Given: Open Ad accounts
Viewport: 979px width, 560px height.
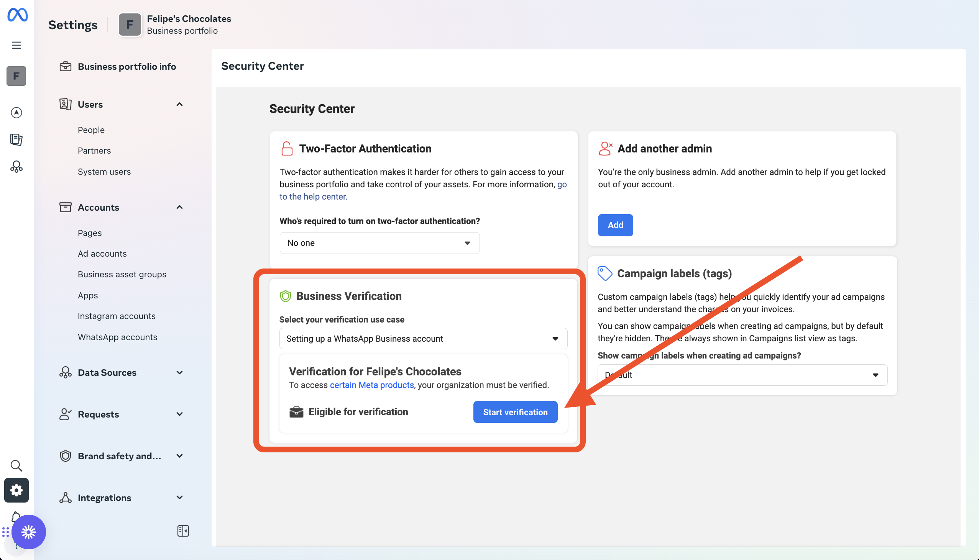Looking at the screenshot, I should 102,254.
